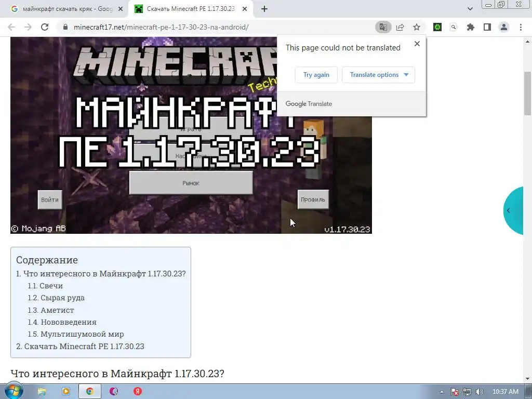
Task: Show hidden tray icons arrow
Action: point(442,392)
